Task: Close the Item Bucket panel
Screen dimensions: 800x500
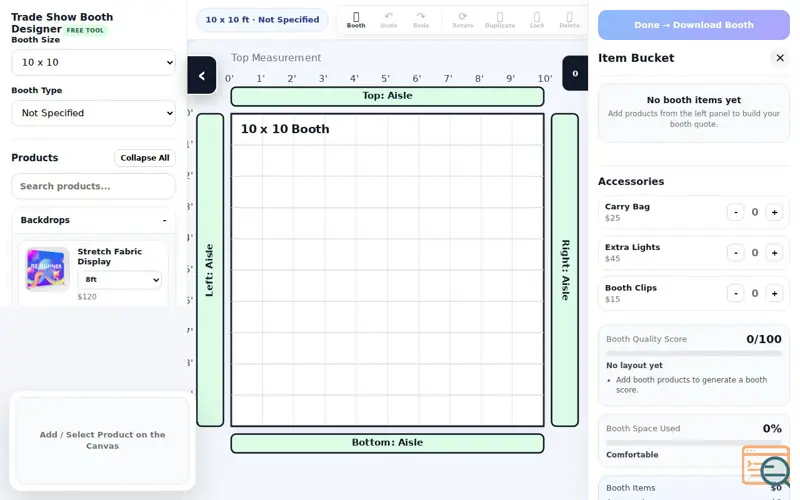Action: point(780,58)
